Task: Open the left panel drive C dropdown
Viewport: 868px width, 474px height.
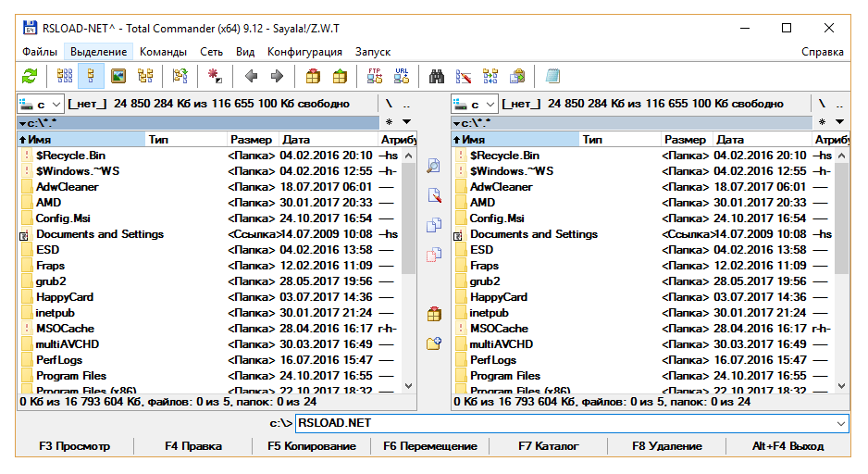Action: point(40,105)
